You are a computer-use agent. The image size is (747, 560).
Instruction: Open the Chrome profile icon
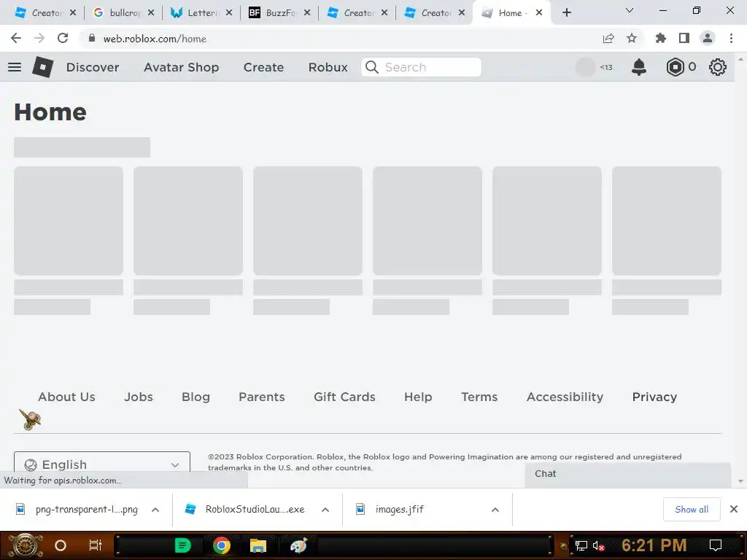[708, 38]
